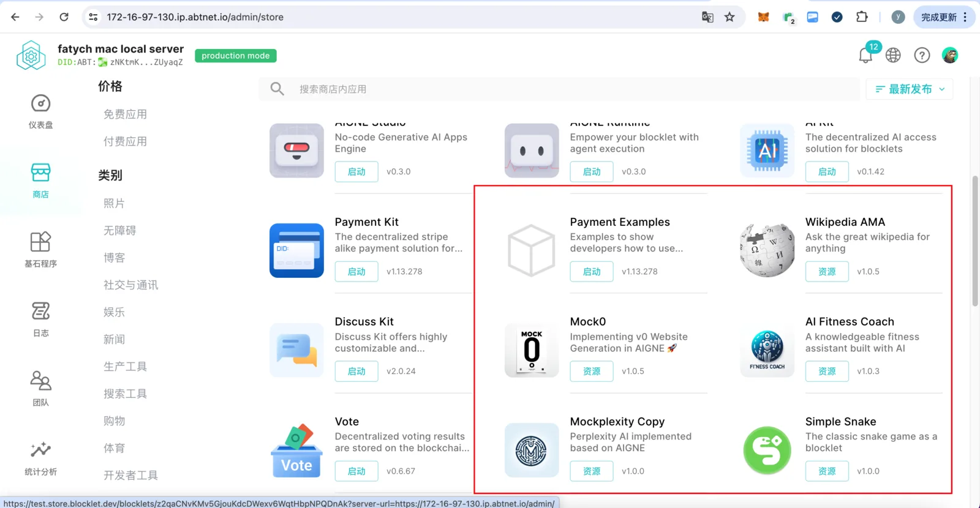Image resolution: width=980 pixels, height=508 pixels.
Task: Select the 生产工具 category
Action: (x=125, y=367)
